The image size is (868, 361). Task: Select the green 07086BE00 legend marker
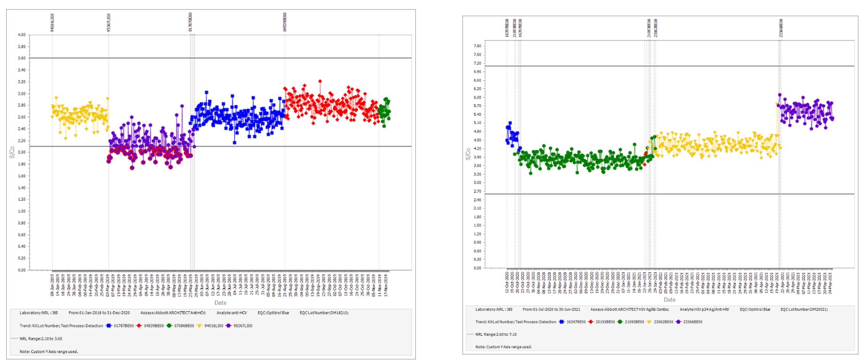tap(169, 325)
